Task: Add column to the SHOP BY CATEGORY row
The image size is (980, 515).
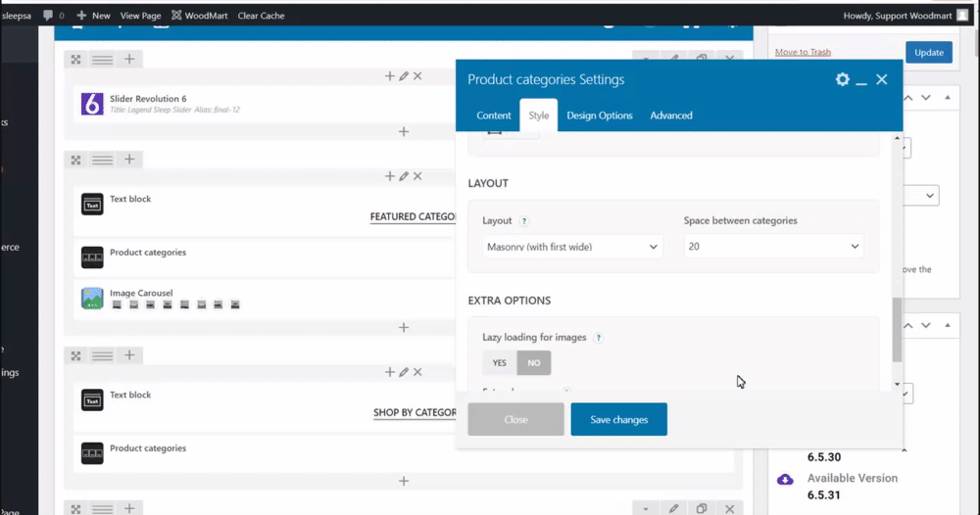Action: coord(129,355)
